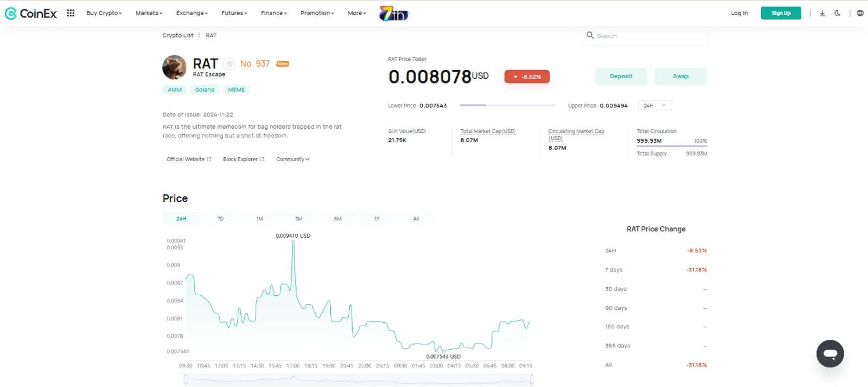Select the 7D chart tab
The image size is (868, 387).
(x=220, y=219)
